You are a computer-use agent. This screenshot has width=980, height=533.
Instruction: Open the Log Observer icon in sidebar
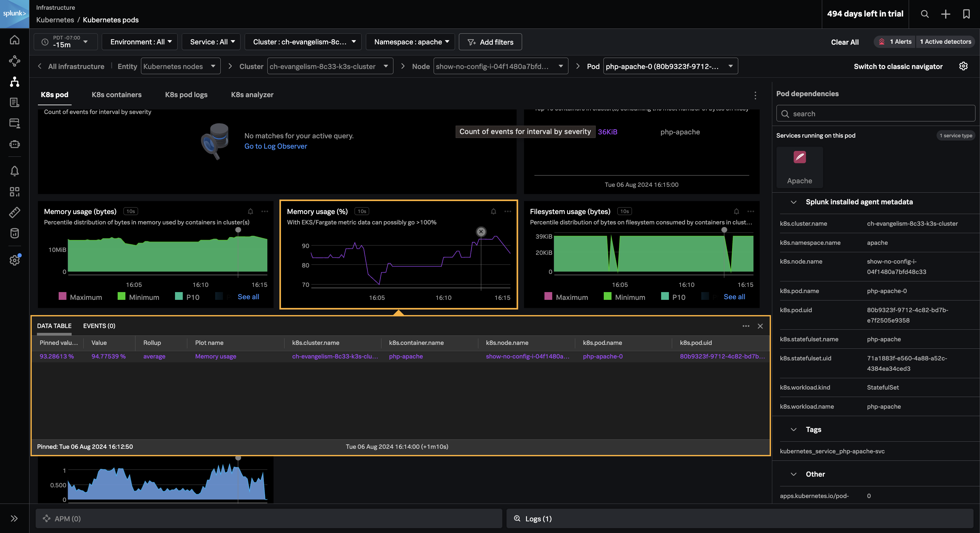point(15,102)
